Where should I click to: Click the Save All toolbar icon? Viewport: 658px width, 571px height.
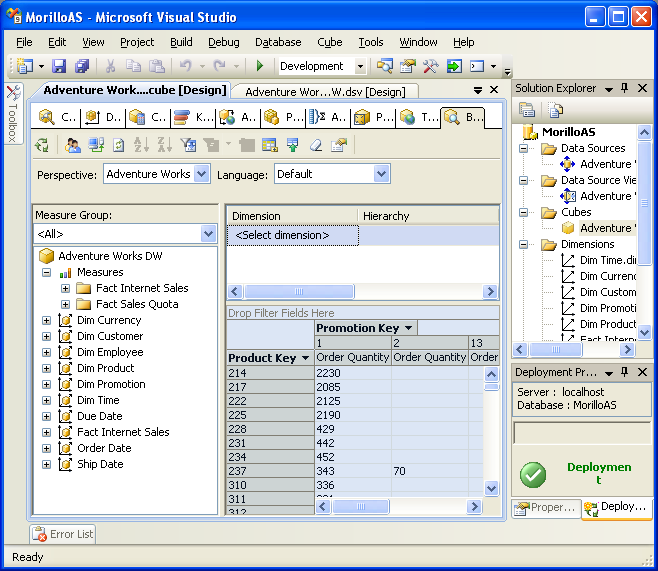tap(82, 66)
